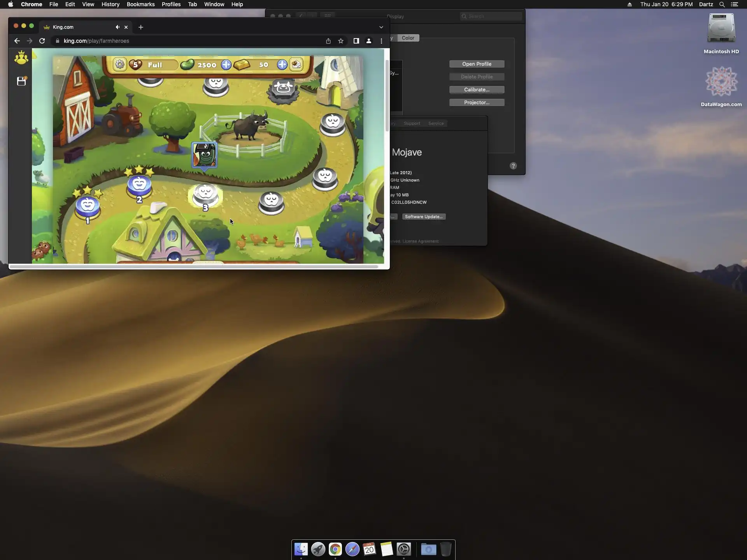Toggle the Chrome side panel
Screen dimensions: 747x560
(x=356, y=41)
